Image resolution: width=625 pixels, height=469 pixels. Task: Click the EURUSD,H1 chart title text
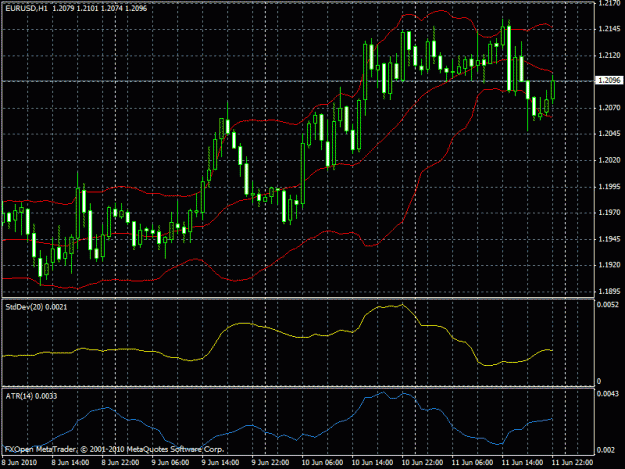[x=26, y=8]
